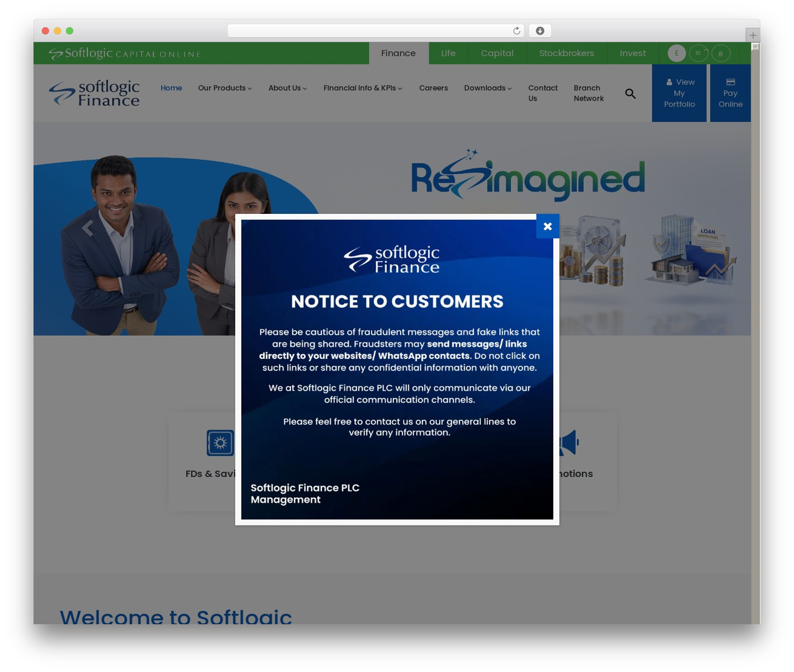Click the browser download icon
The width and height of the screenshot is (794, 672).
[540, 31]
